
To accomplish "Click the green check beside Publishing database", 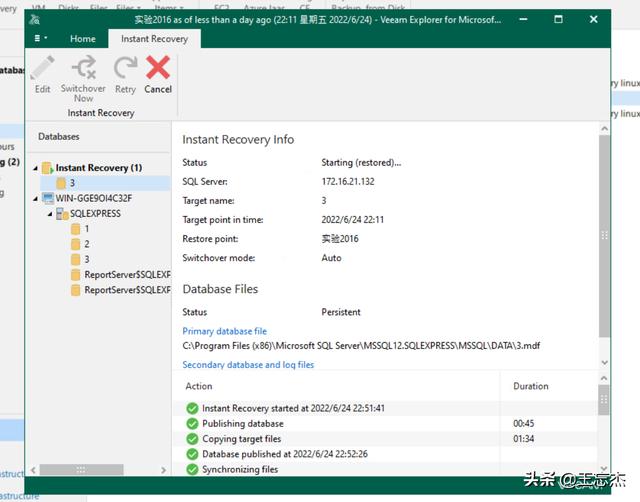I will tap(192, 424).
